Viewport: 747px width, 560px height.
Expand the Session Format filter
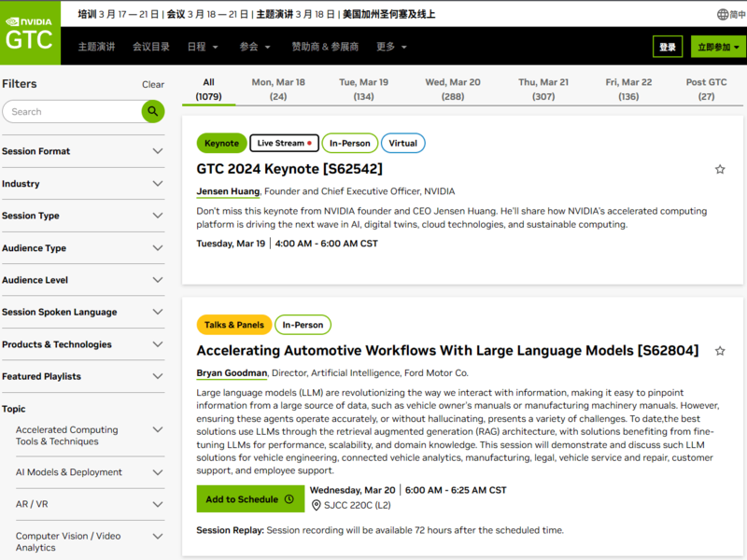pos(83,151)
